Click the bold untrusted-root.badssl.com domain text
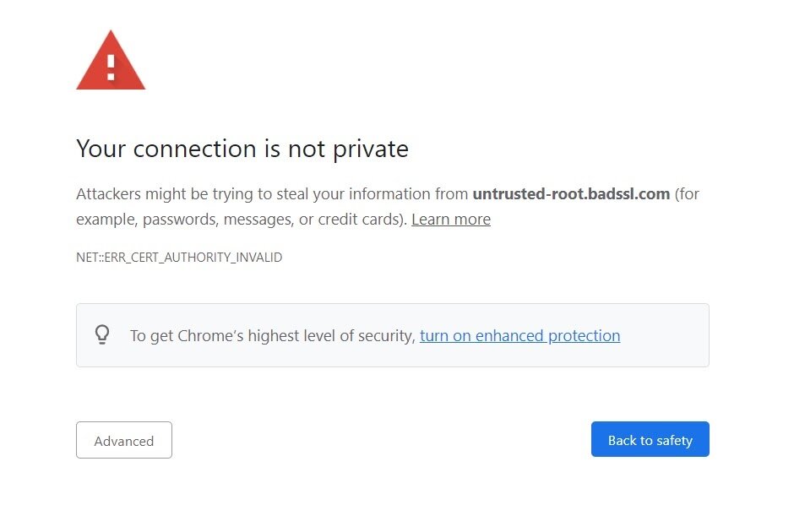The image size is (794, 532). (x=571, y=194)
